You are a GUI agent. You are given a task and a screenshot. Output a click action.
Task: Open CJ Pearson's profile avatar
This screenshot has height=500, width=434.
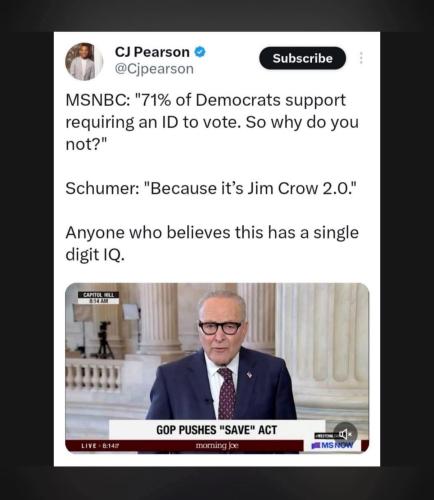[84, 62]
